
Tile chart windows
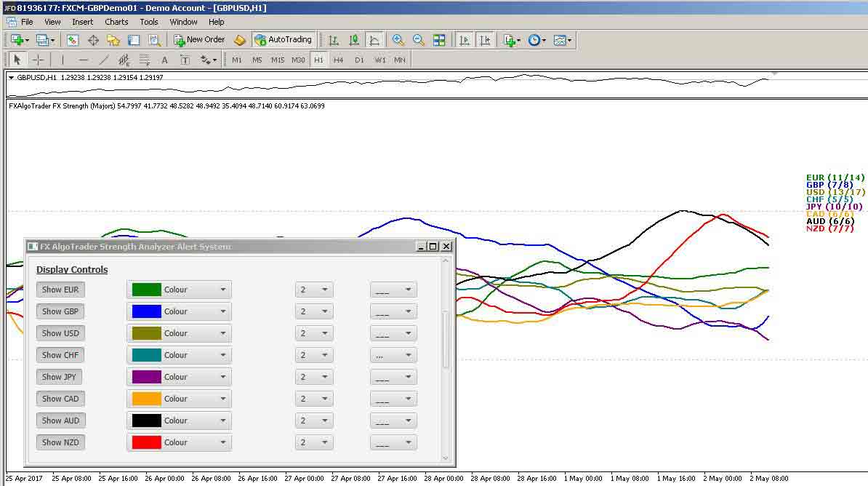(x=439, y=40)
